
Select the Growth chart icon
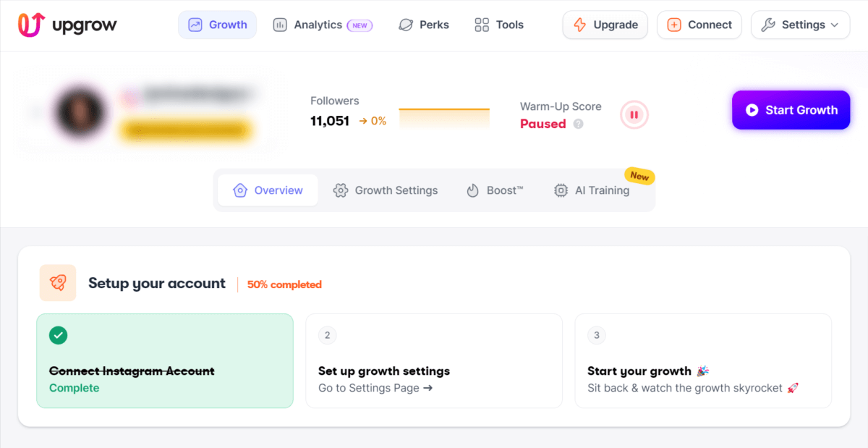point(194,25)
